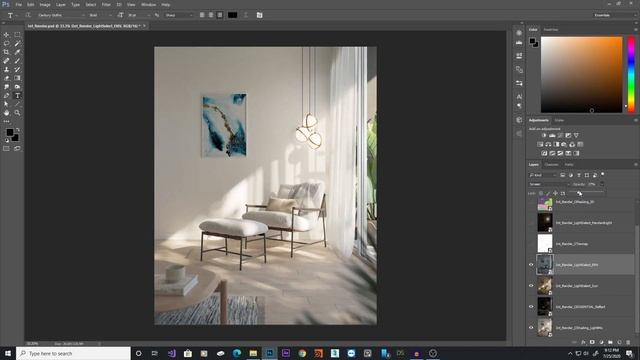This screenshot has height=360, width=640.
Task: Open the Window menu
Action: [x=148, y=4]
